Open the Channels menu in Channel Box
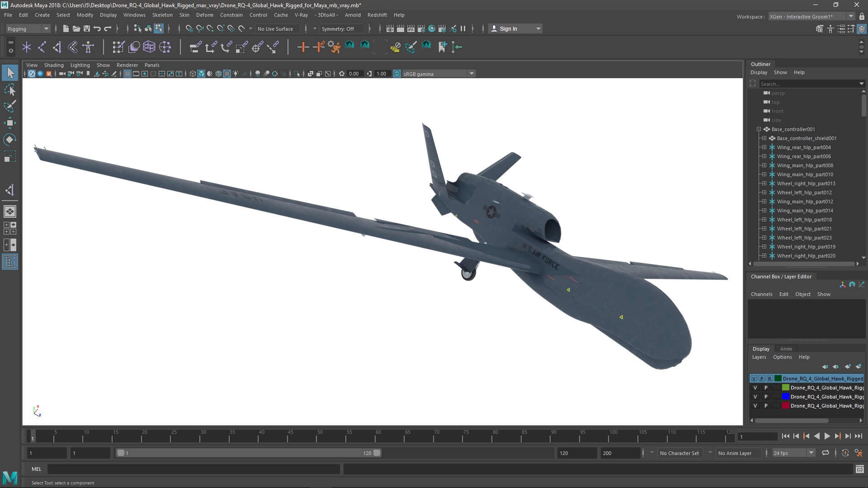This screenshot has width=868, height=488. [761, 294]
